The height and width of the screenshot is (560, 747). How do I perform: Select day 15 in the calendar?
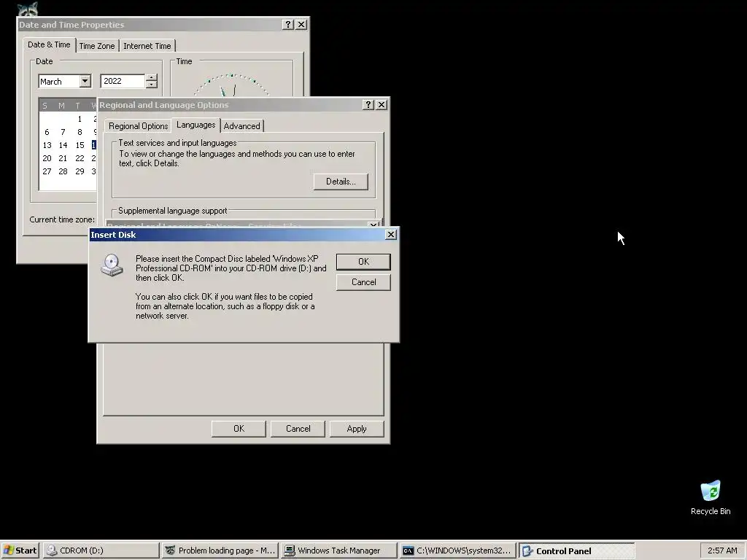(x=80, y=145)
